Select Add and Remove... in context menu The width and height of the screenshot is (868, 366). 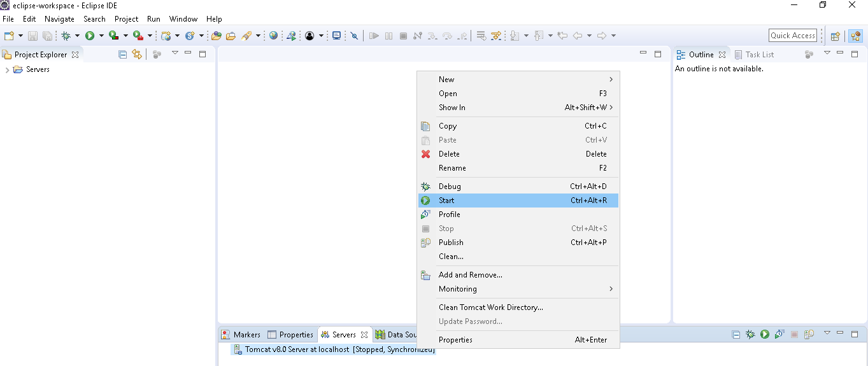(518, 275)
